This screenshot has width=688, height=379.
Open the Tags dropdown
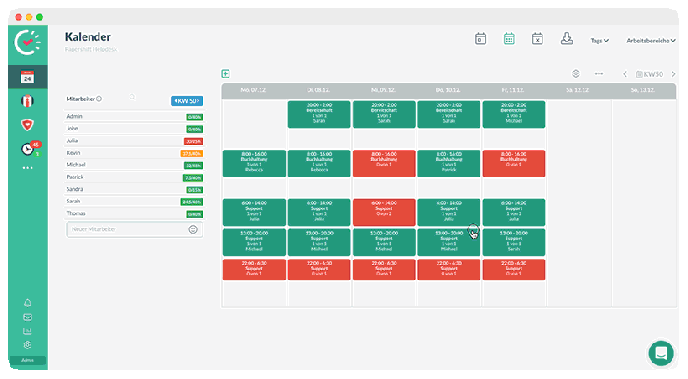tap(599, 40)
